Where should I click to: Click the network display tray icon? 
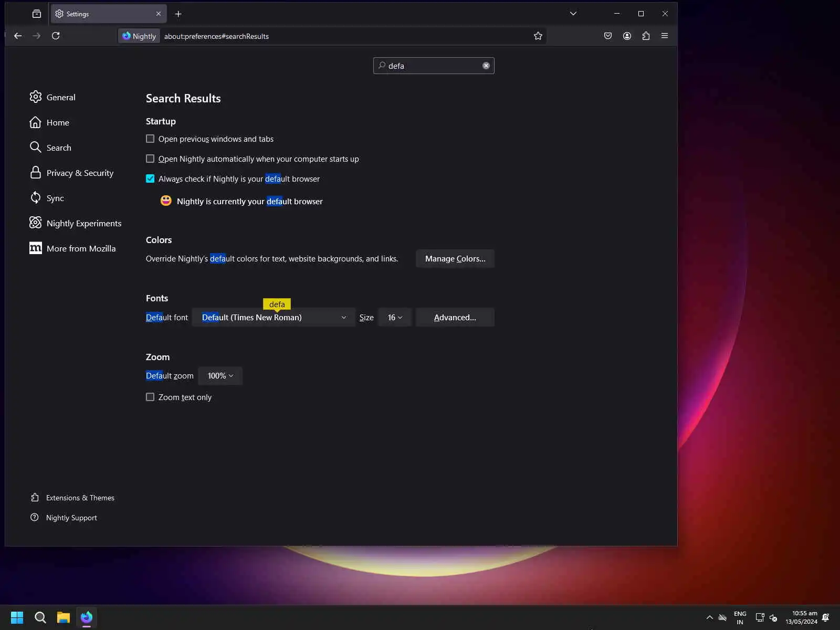click(x=760, y=617)
